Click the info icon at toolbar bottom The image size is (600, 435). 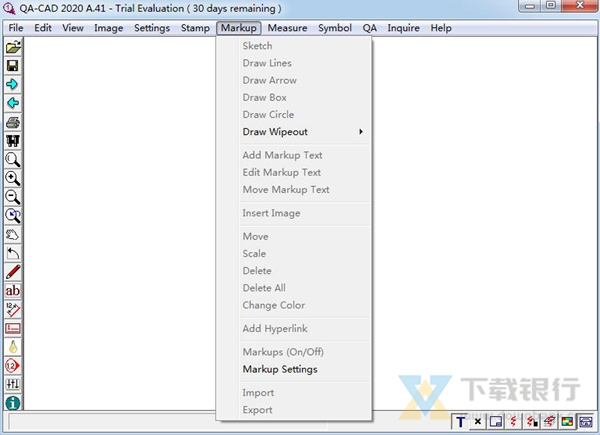[x=13, y=403]
